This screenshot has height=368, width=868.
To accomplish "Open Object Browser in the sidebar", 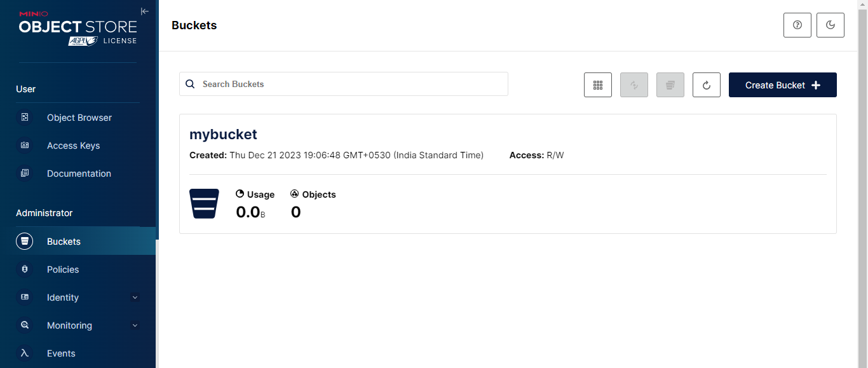I will (x=79, y=118).
